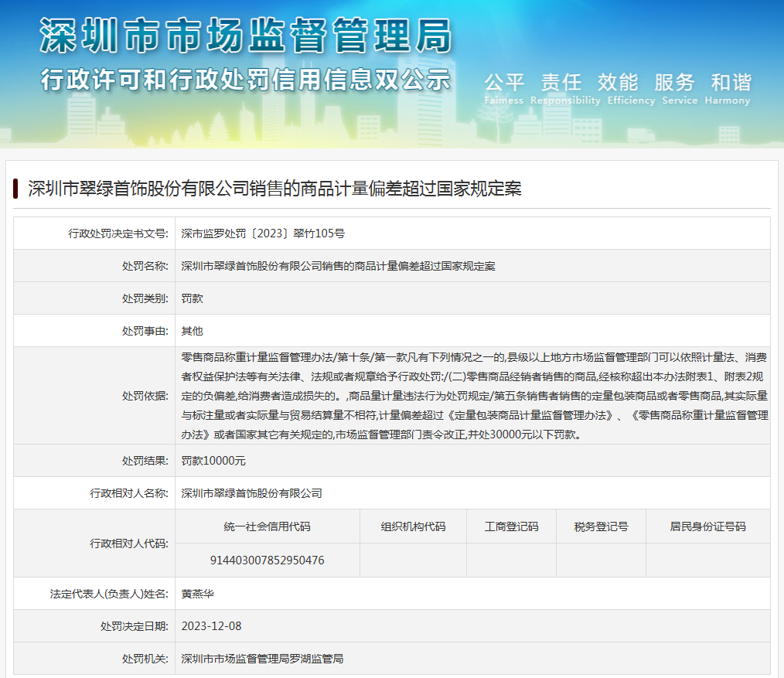
Task: Click the 处罚事由 label
Action: [145, 331]
